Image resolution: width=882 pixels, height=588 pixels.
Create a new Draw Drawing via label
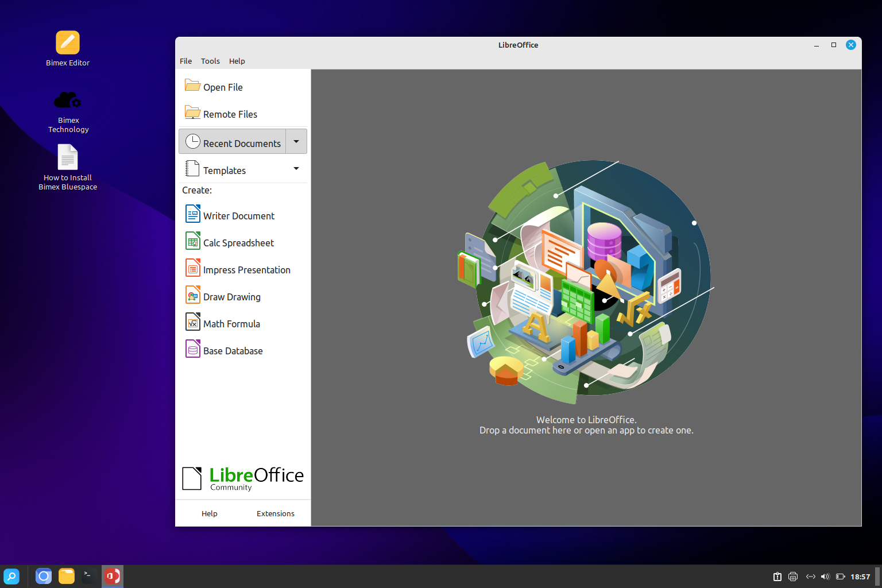coord(232,297)
